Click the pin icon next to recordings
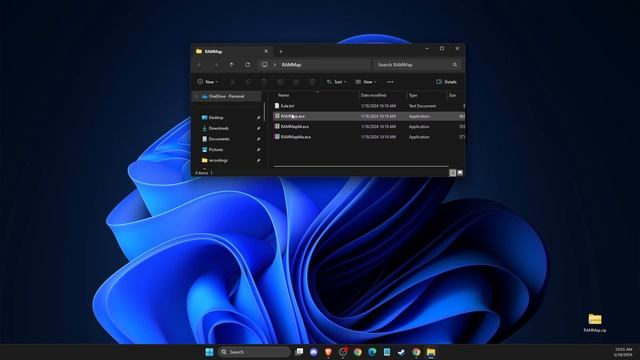 [x=258, y=160]
